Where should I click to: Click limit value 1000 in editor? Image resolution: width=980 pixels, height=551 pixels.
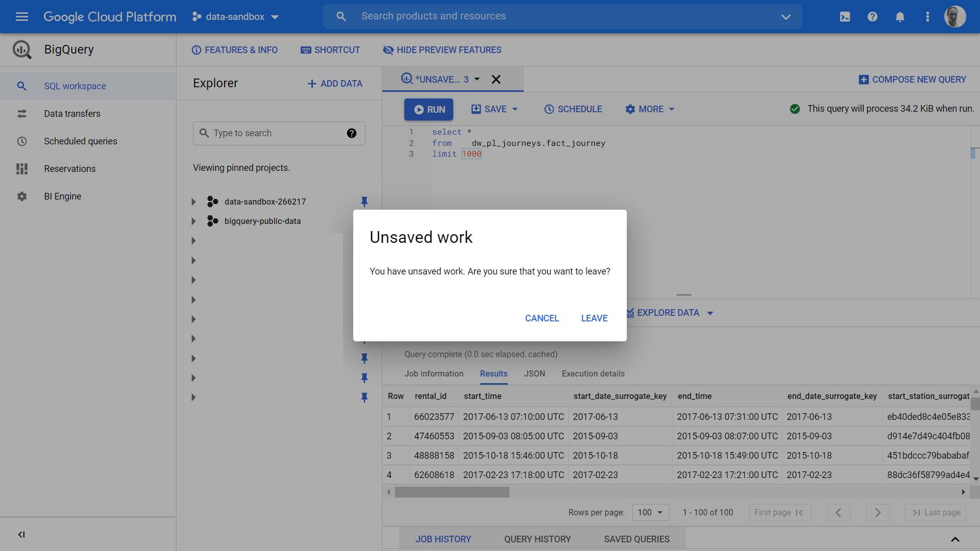(x=471, y=154)
